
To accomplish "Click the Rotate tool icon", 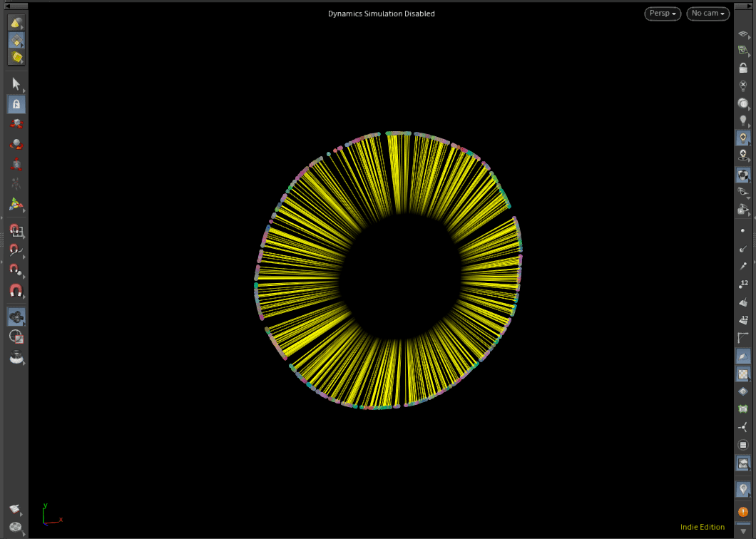I will [x=16, y=145].
